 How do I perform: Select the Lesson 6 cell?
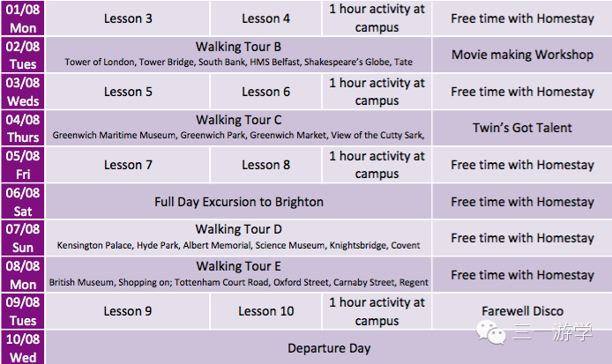265,92
